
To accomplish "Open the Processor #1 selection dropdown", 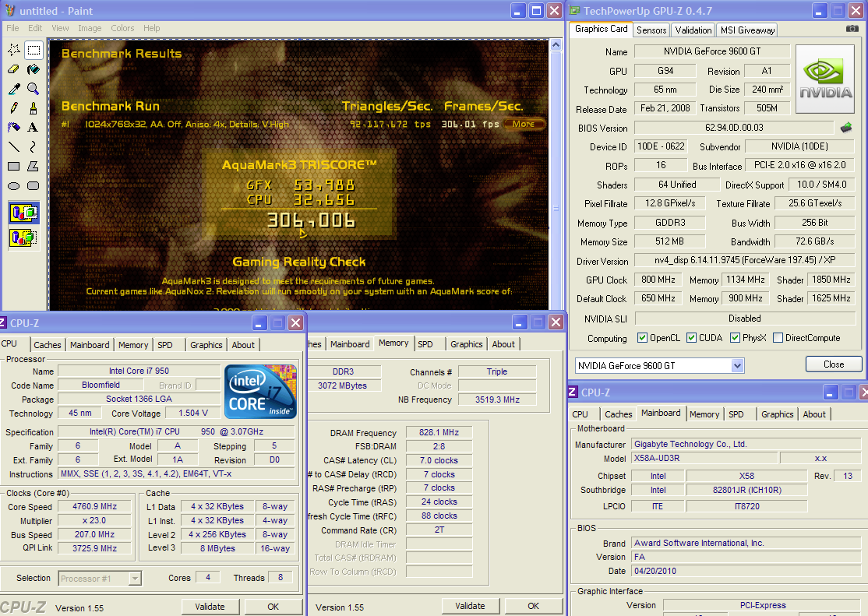I will (135, 579).
